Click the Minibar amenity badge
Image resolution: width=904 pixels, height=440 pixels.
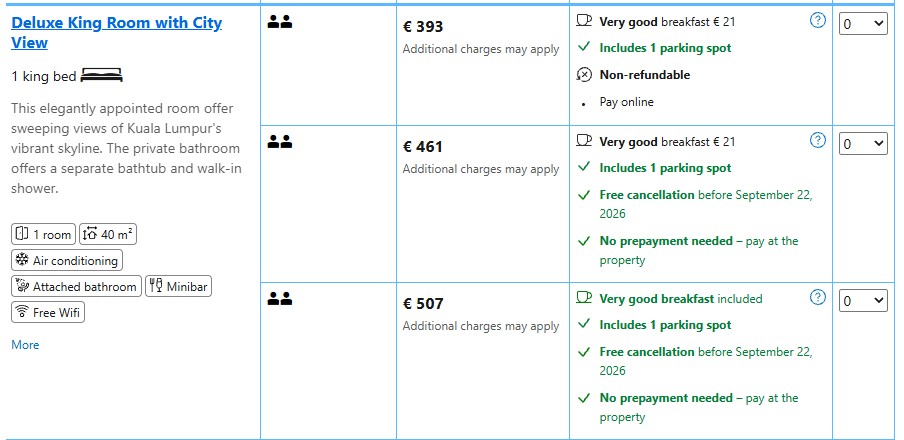pyautogui.click(x=178, y=286)
